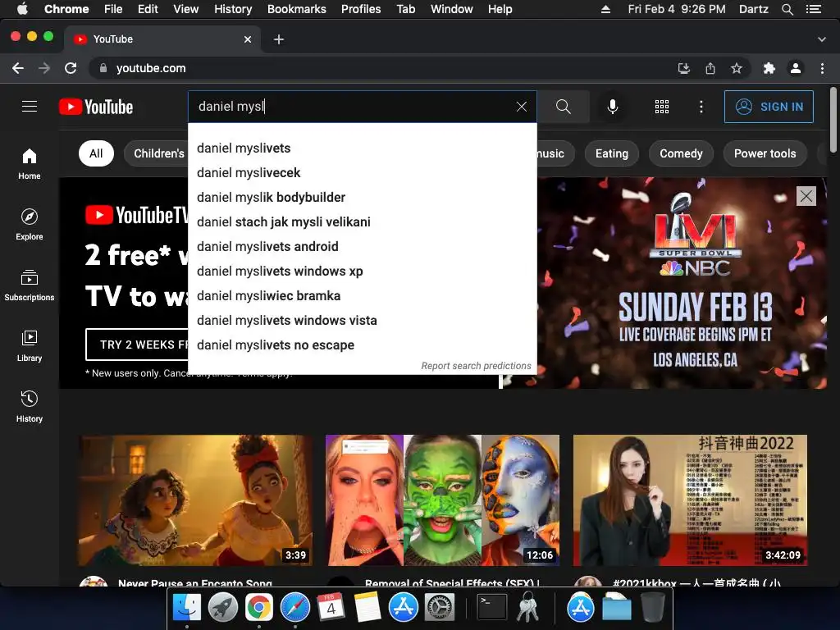Select the Children's filter chip
This screenshot has width=840, height=630.
tap(157, 153)
